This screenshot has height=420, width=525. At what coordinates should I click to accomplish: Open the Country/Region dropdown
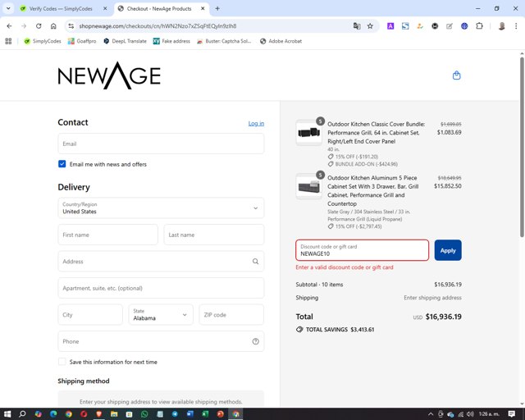pos(161,208)
